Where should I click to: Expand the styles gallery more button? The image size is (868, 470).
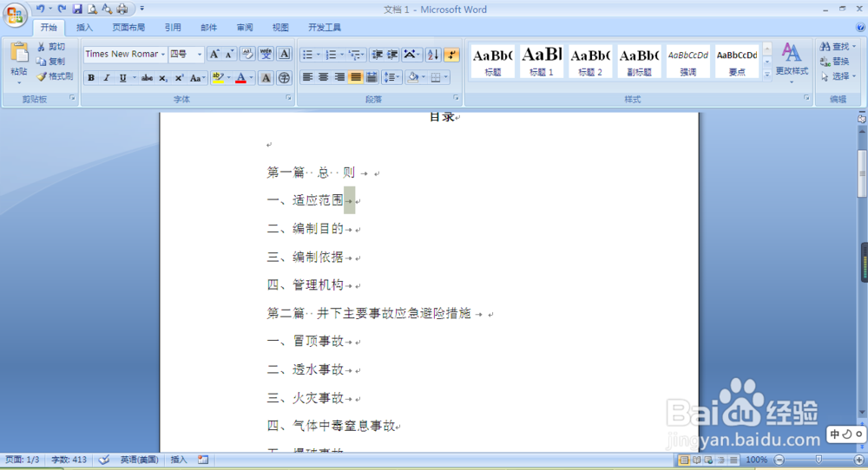[x=767, y=74]
